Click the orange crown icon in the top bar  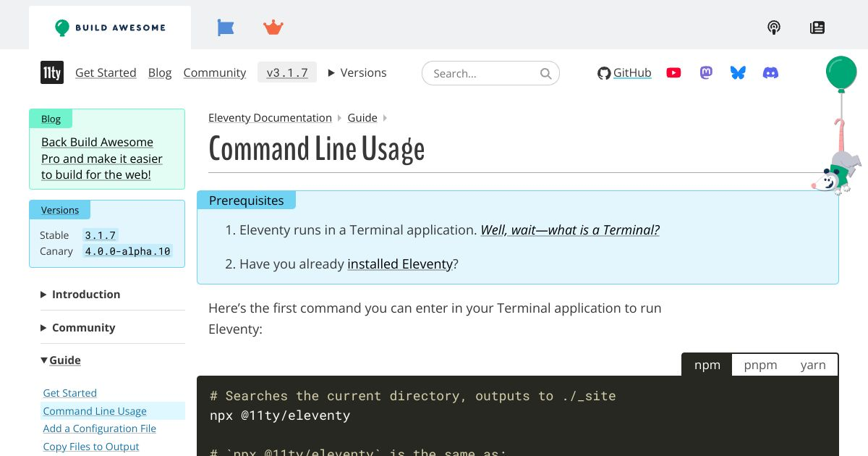point(273,28)
